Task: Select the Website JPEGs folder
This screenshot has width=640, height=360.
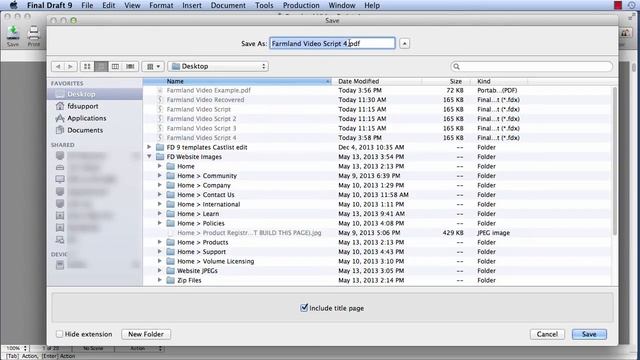Action: click(197, 271)
